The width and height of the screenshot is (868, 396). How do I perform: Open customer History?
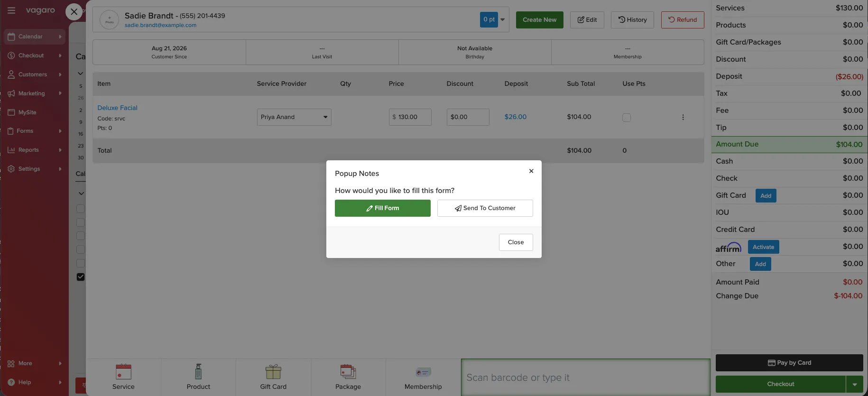(632, 20)
